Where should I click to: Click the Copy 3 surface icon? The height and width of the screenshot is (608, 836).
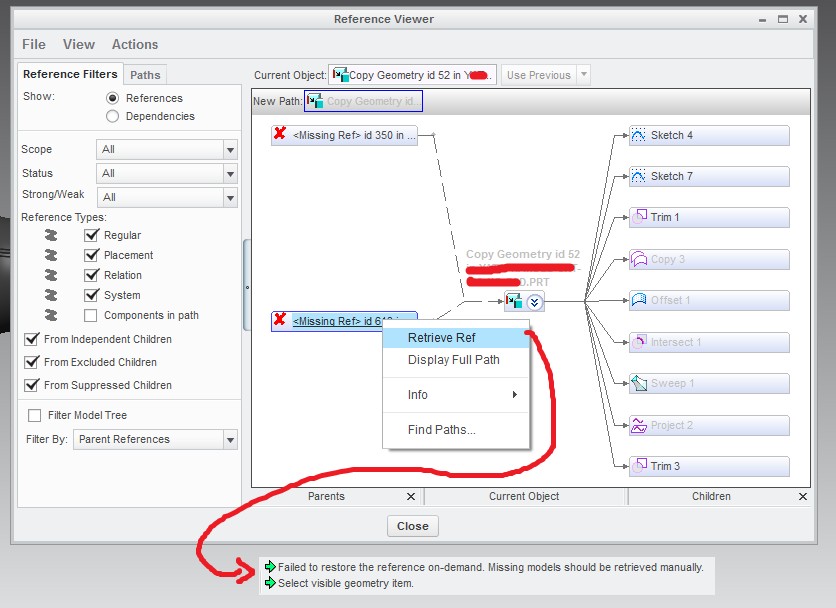(x=639, y=259)
